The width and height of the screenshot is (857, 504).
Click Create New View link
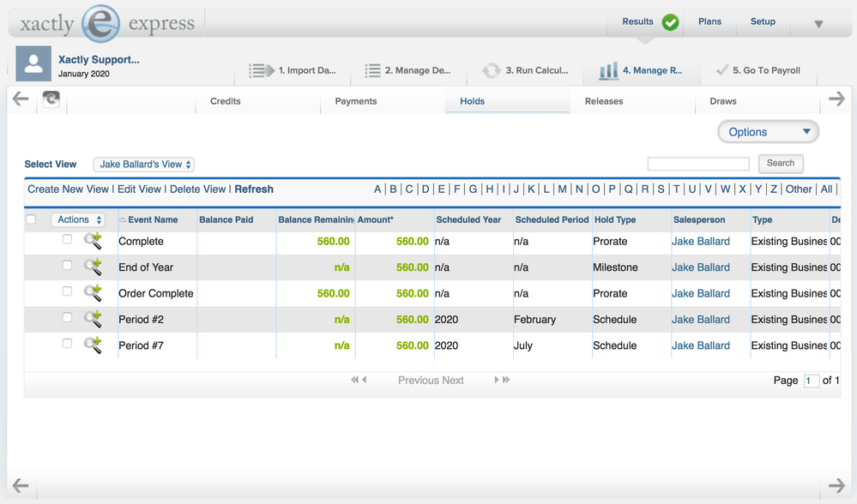point(69,189)
